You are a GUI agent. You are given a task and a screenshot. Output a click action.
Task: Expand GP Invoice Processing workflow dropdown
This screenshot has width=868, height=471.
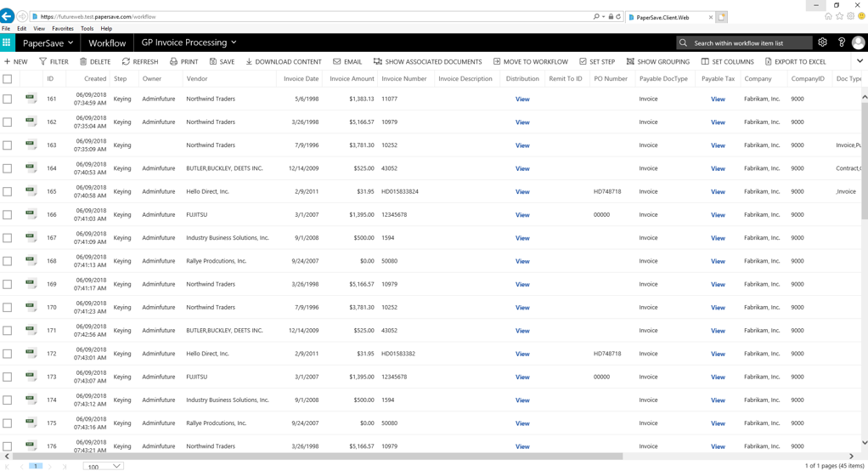click(189, 43)
